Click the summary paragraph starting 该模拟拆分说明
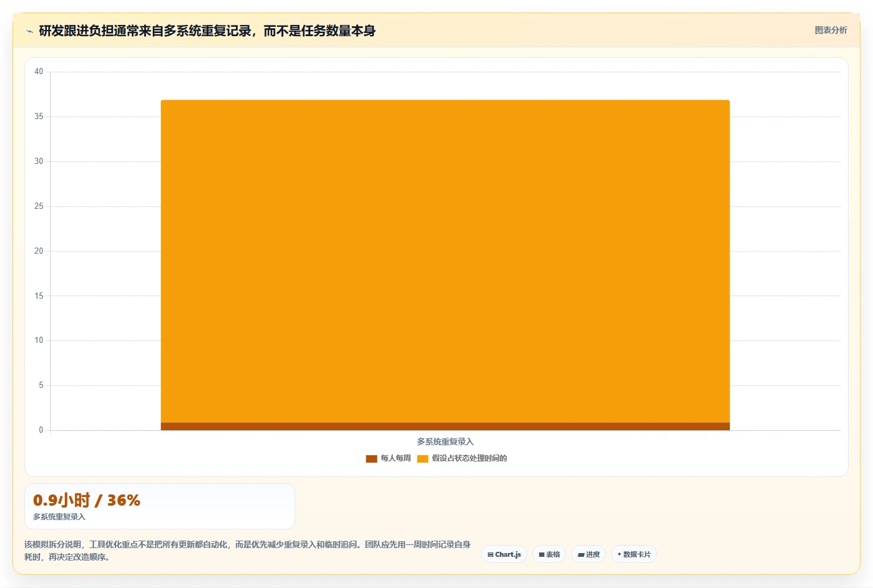This screenshot has width=873, height=588. coord(248,551)
